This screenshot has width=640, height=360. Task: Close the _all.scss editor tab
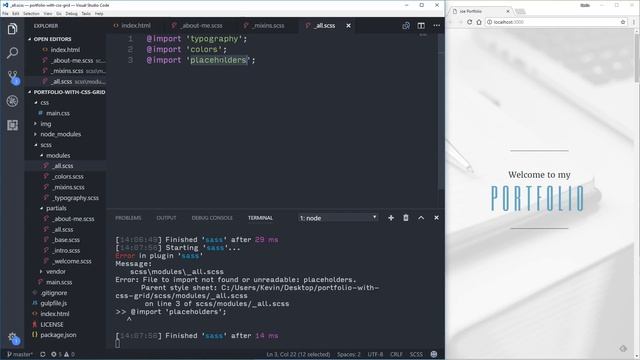348,26
